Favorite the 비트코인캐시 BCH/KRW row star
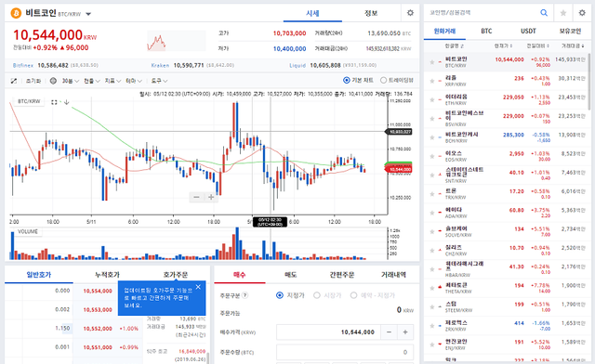 coord(431,137)
